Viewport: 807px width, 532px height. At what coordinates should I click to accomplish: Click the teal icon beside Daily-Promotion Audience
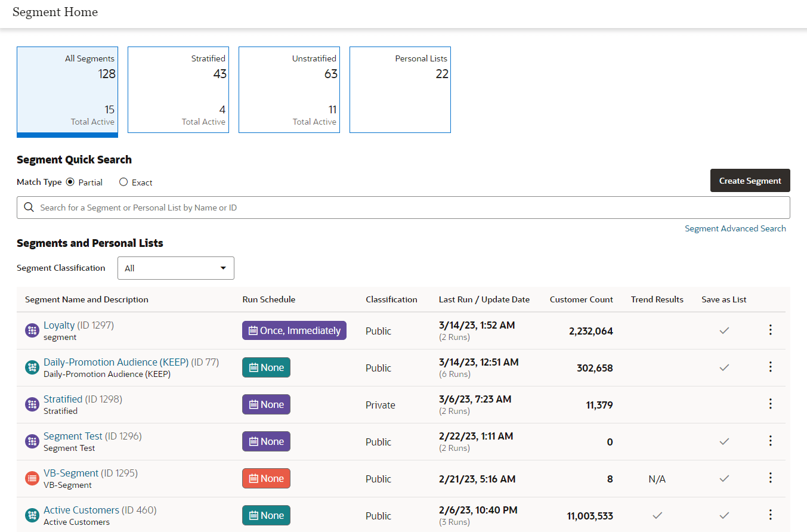pyautogui.click(x=32, y=367)
